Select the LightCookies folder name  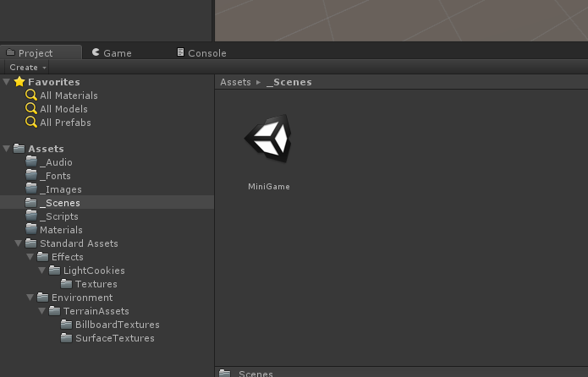[94, 270]
